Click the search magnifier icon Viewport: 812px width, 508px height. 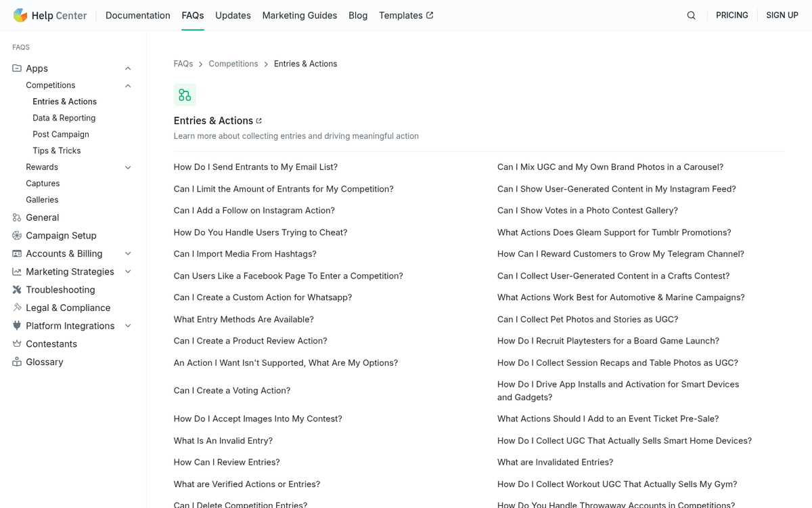[691, 16]
